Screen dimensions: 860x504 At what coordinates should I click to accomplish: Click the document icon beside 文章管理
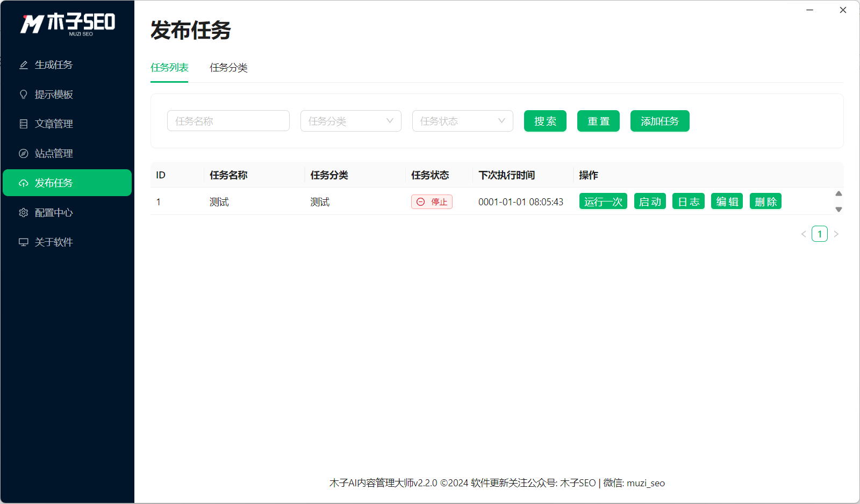tap(24, 124)
